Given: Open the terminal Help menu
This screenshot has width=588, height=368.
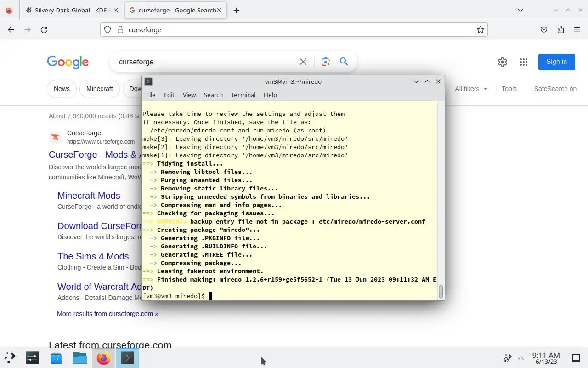Looking at the screenshot, I should pyautogui.click(x=270, y=95).
